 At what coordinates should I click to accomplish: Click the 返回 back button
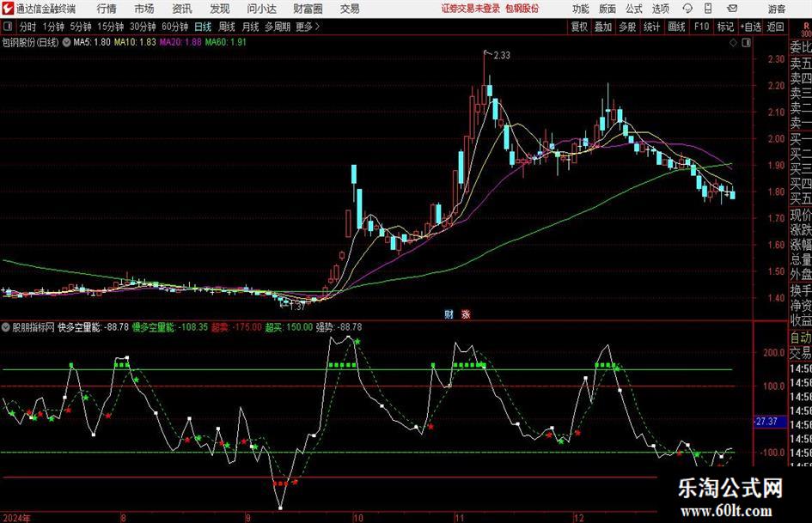[x=775, y=27]
